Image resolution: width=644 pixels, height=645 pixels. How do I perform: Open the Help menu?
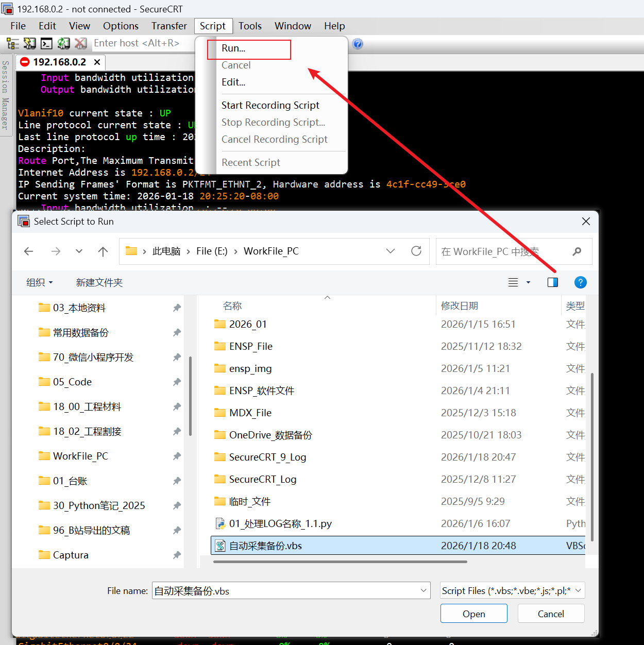pyautogui.click(x=334, y=26)
